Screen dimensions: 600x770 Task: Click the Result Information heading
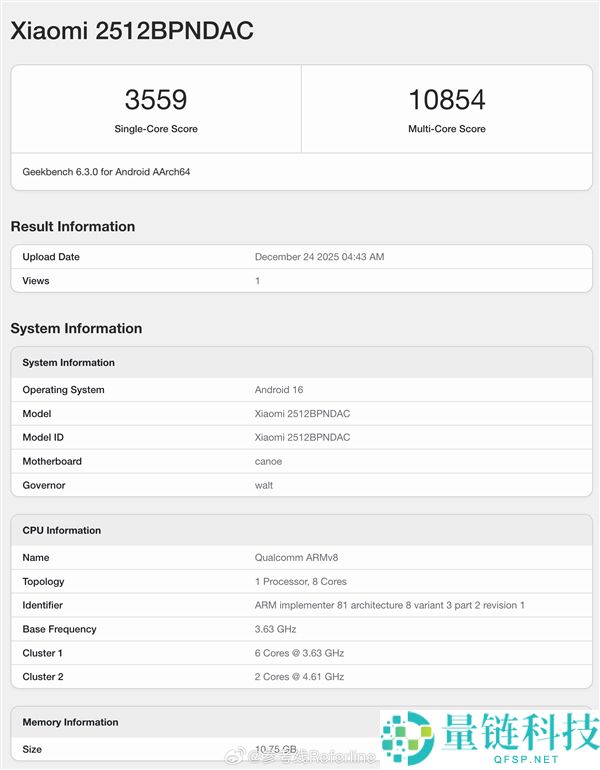73,226
